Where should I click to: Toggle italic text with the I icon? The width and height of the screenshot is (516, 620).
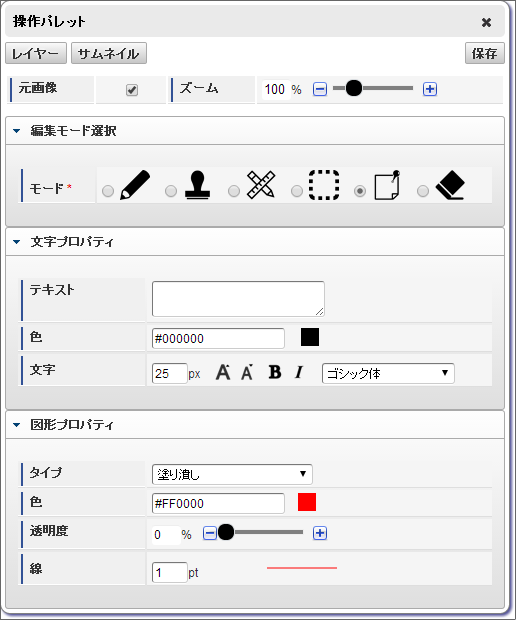pos(299,372)
